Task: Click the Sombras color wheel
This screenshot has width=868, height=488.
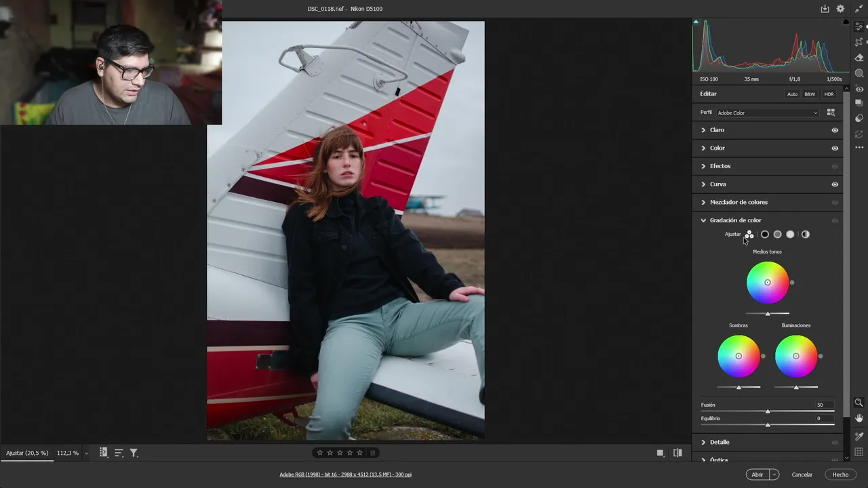Action: [738, 356]
